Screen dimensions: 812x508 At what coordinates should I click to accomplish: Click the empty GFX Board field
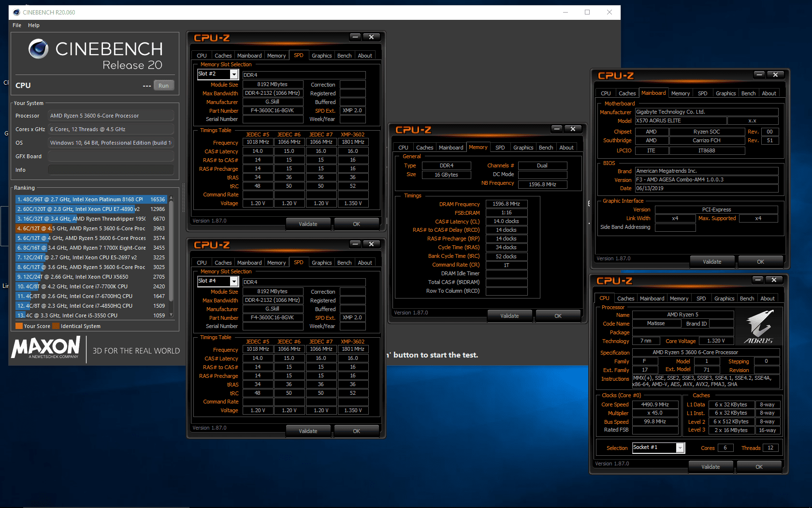click(111, 156)
